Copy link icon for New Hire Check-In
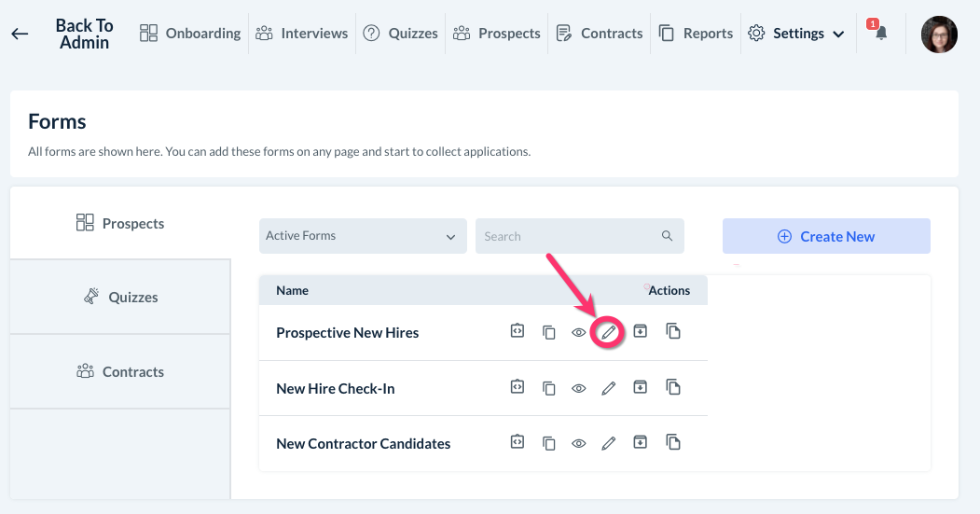Screen dimensions: 980x514 pos(549,388)
